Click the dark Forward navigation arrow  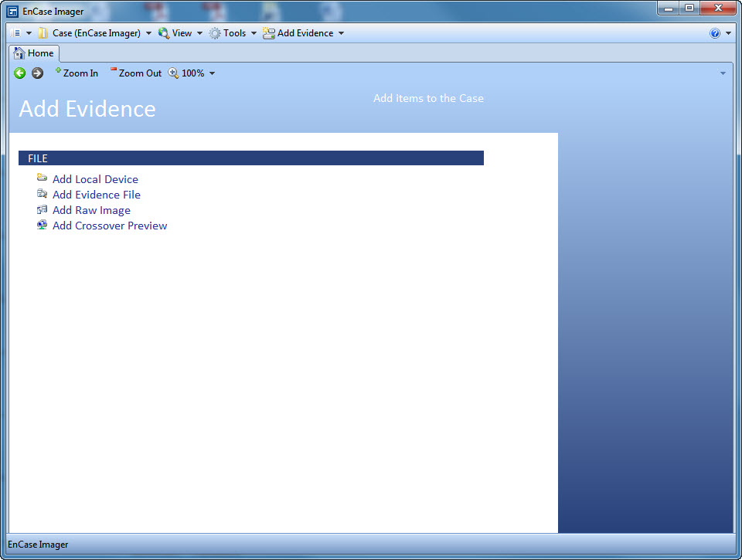(37, 73)
